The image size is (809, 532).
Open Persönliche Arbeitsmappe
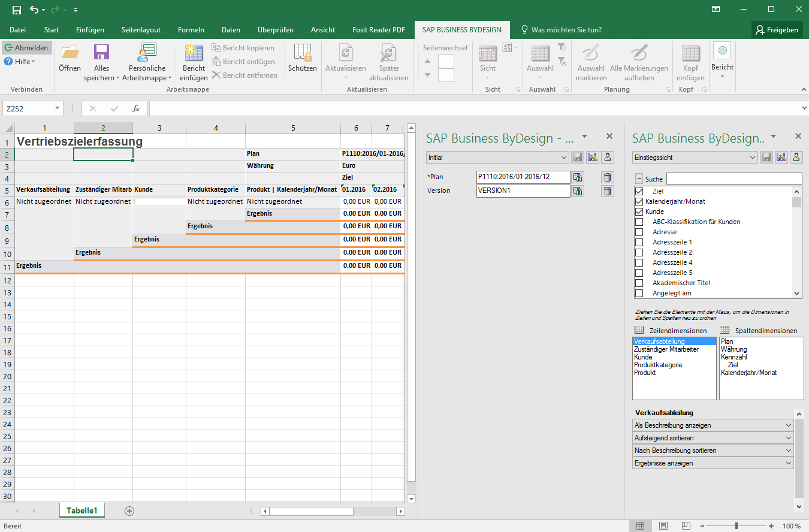tap(147, 62)
